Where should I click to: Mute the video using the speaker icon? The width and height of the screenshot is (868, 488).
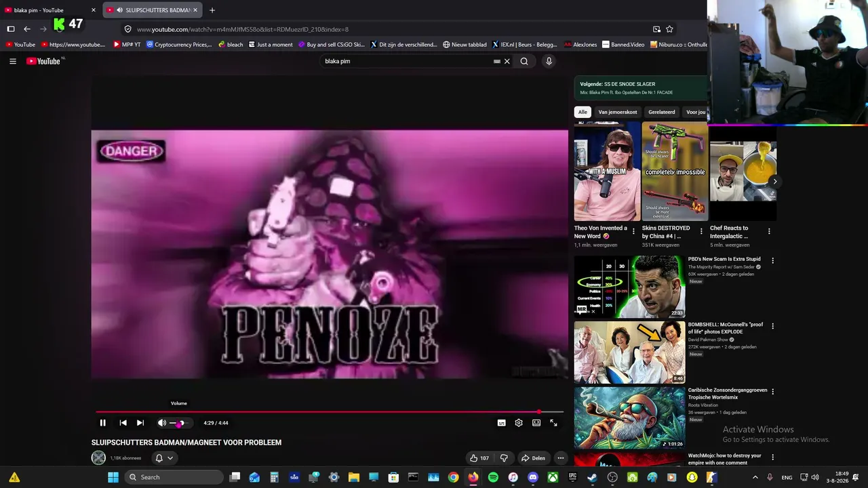[x=162, y=423]
